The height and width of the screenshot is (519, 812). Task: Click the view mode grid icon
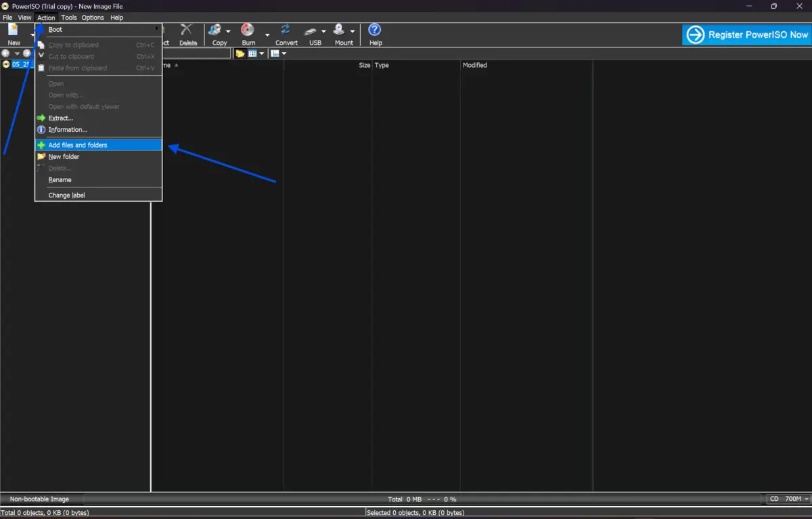[252, 53]
